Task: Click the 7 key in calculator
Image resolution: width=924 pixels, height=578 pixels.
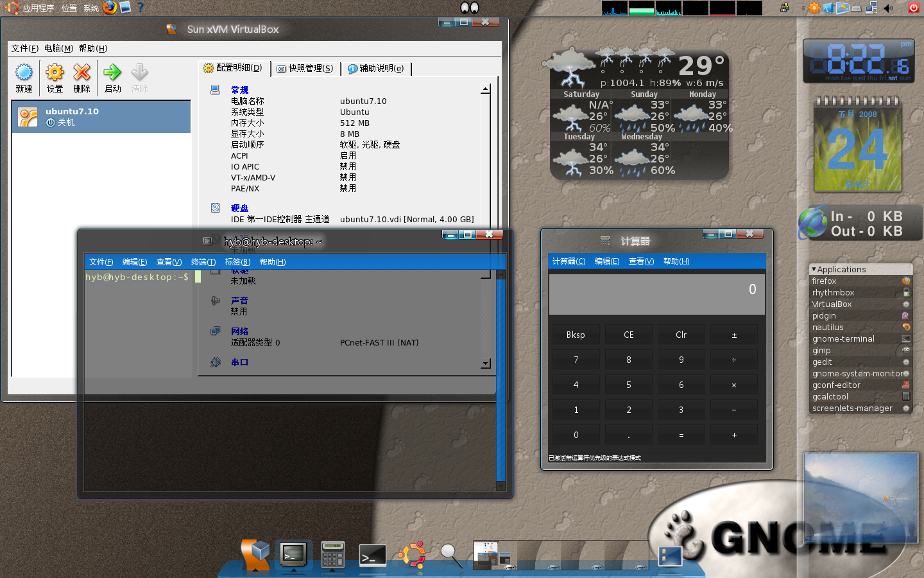Action: (x=576, y=360)
